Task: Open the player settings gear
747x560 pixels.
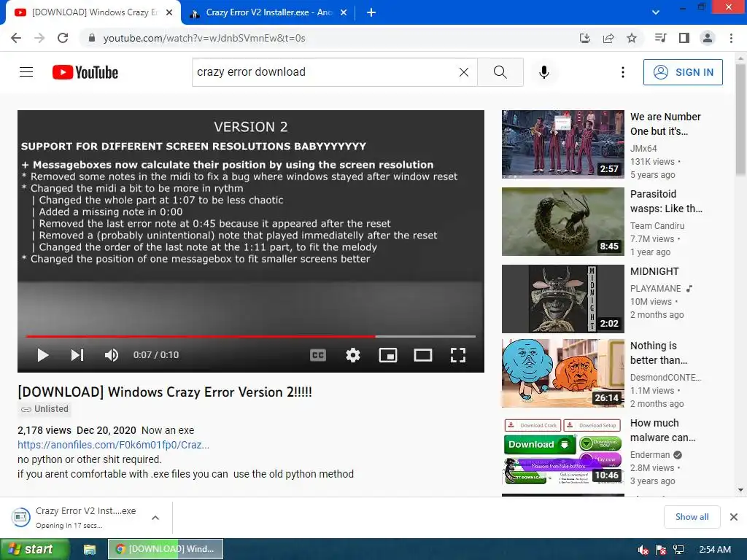Action: (353, 355)
